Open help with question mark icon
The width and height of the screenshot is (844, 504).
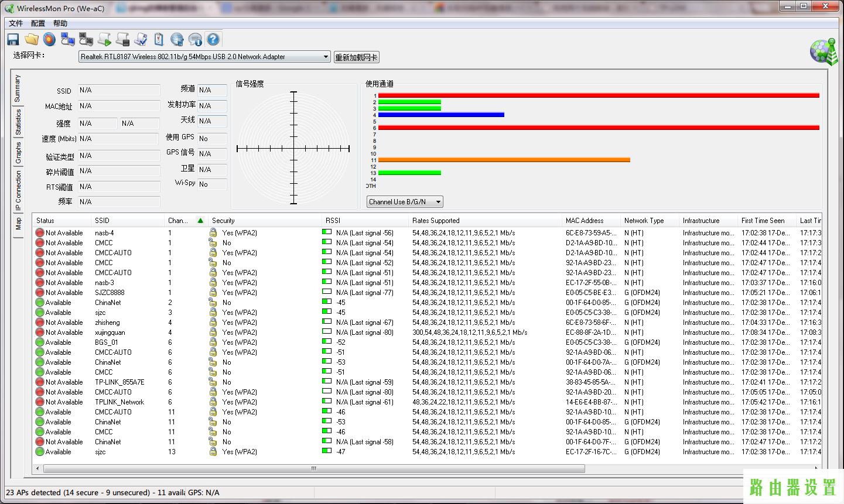coord(213,39)
